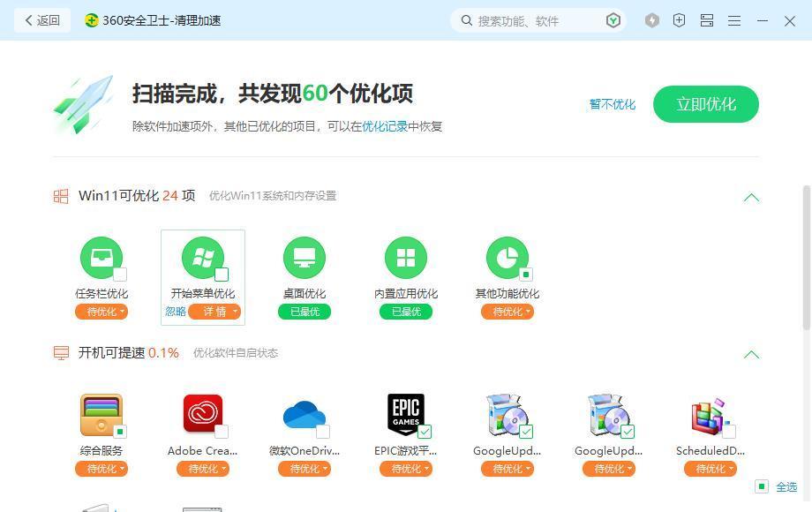Screen dimensions: 812x512
Task: Check the Adobe Crea... checkbox
Action: (x=222, y=432)
